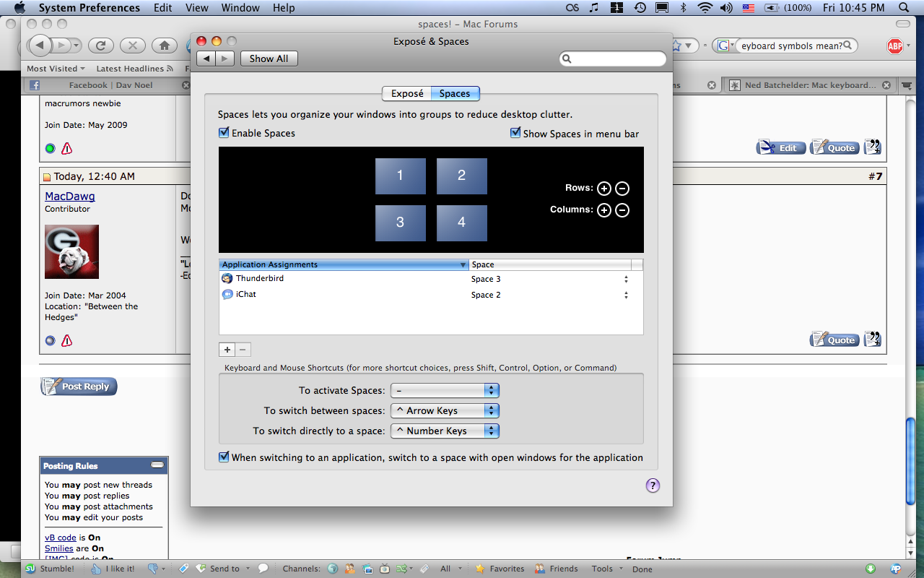Open the US flag input menu
Viewport: 924px width, 578px height.
(x=749, y=8)
